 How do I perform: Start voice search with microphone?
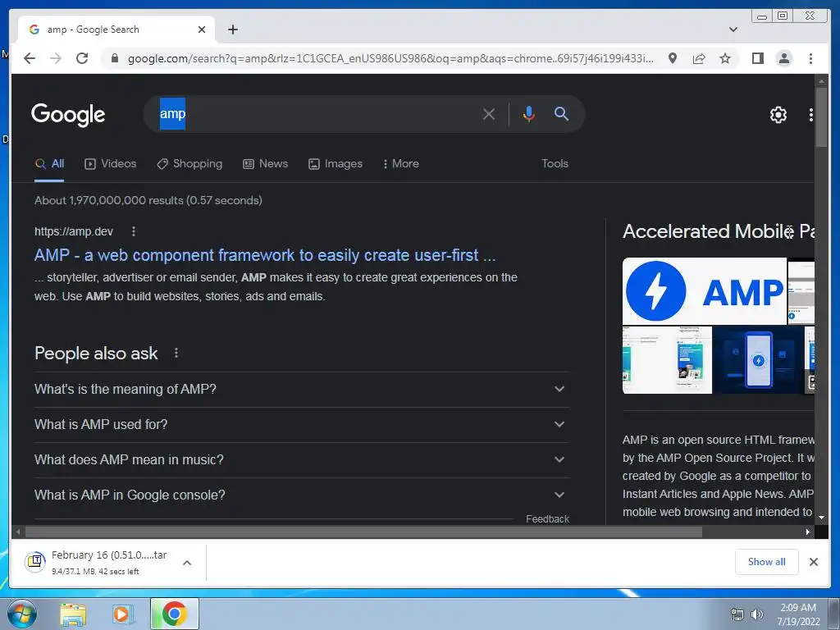coord(528,114)
